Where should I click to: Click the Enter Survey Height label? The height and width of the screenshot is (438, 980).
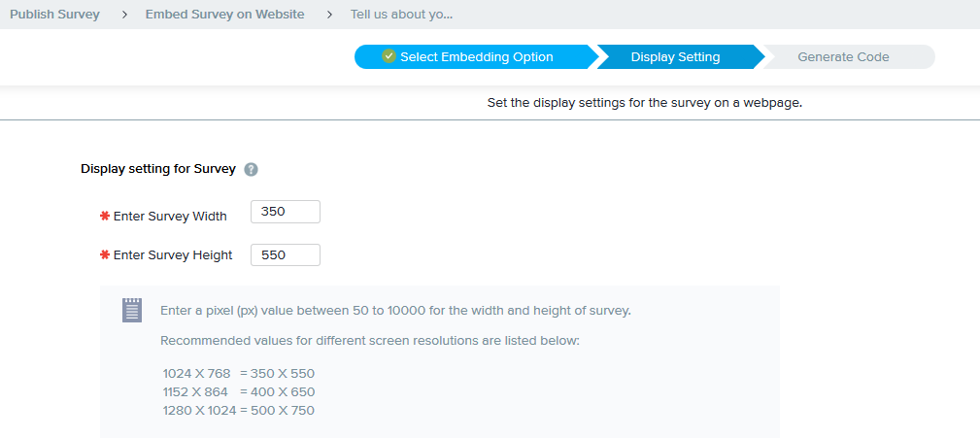(x=173, y=255)
